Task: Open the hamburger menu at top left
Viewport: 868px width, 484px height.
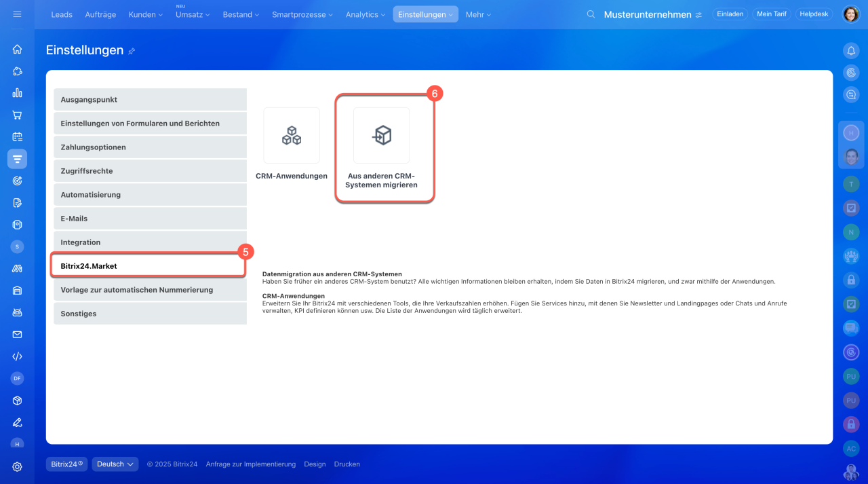Action: 17,14
